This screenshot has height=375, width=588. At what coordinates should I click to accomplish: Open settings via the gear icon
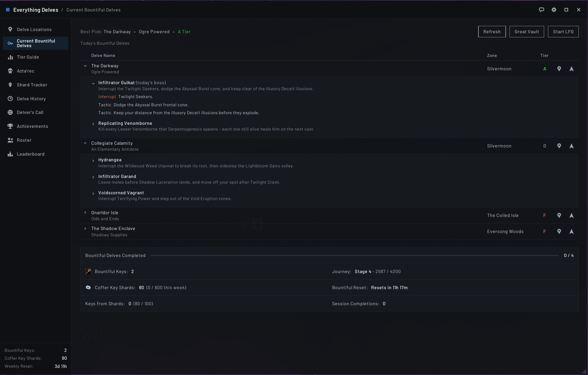554,10
